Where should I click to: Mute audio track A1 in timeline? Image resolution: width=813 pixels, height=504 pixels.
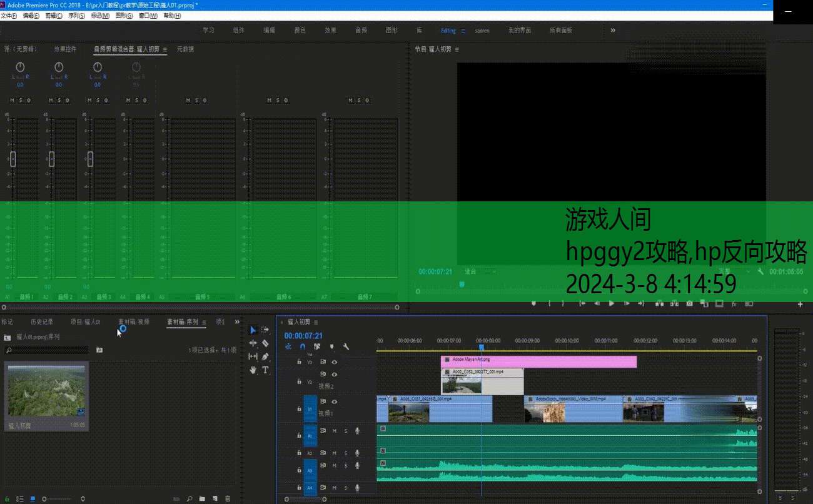coord(335,430)
